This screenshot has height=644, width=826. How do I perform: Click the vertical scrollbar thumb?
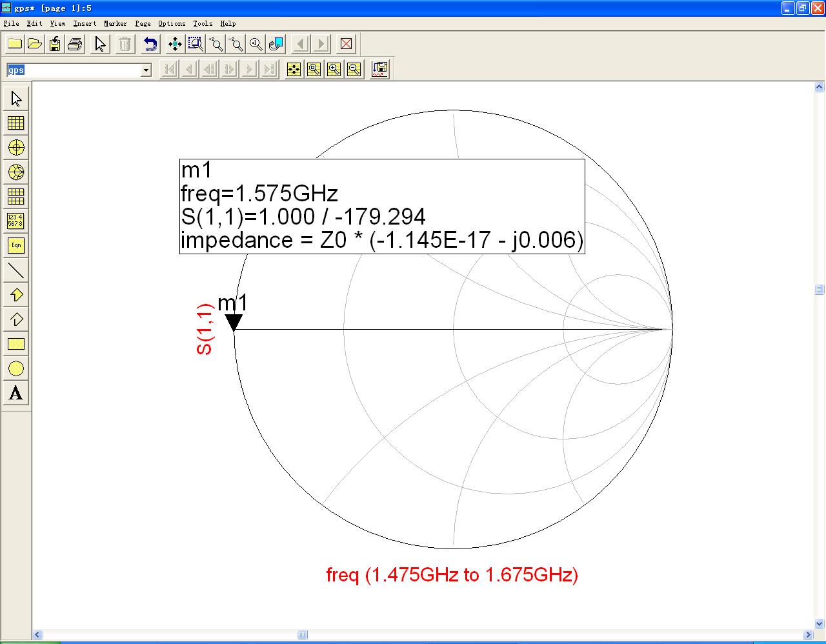point(820,290)
